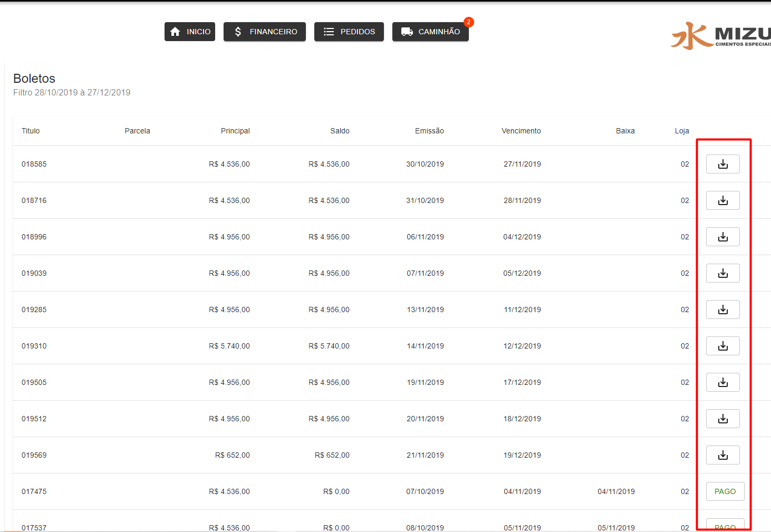Click the Parcela column header

point(137,131)
